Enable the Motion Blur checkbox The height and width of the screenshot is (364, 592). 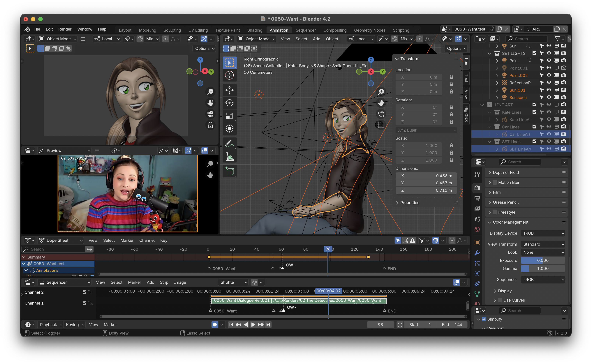click(x=495, y=183)
